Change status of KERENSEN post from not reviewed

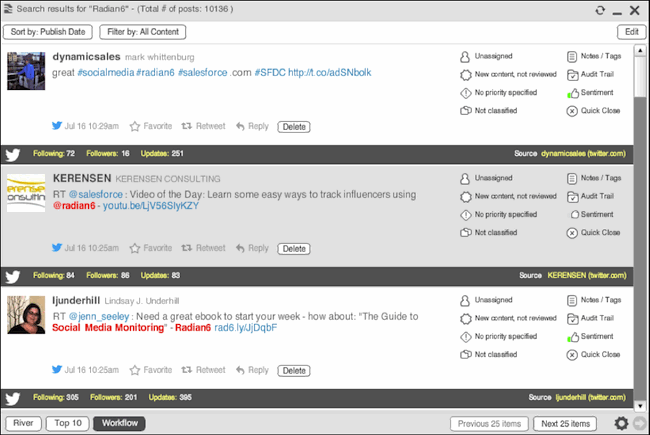(x=508, y=196)
